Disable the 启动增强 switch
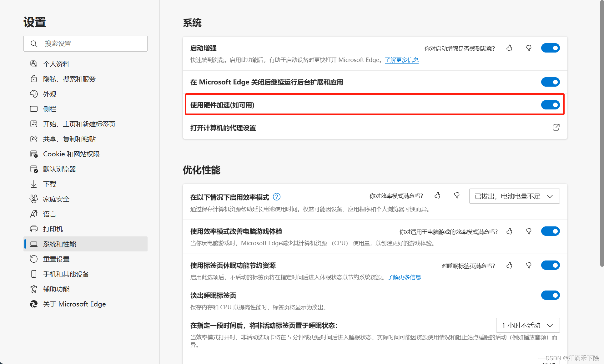The height and width of the screenshot is (364, 604). (x=550, y=48)
